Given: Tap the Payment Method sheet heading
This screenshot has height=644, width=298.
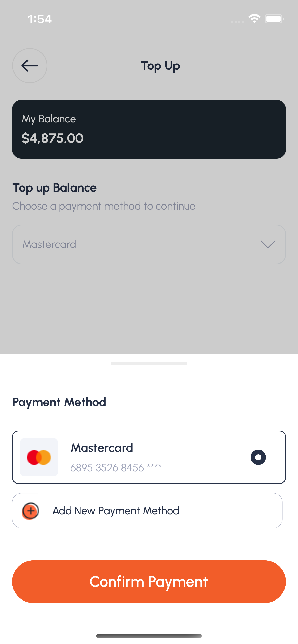Looking at the screenshot, I should (59, 402).
